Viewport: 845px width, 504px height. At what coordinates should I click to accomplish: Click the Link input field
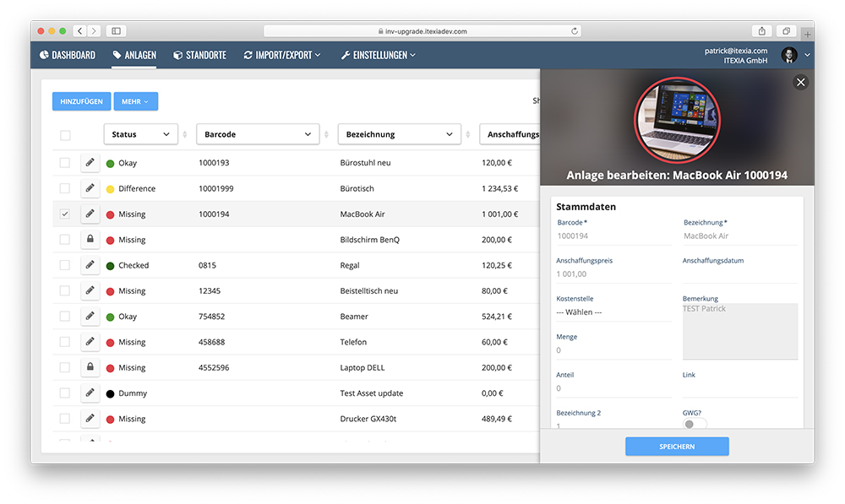(740, 388)
